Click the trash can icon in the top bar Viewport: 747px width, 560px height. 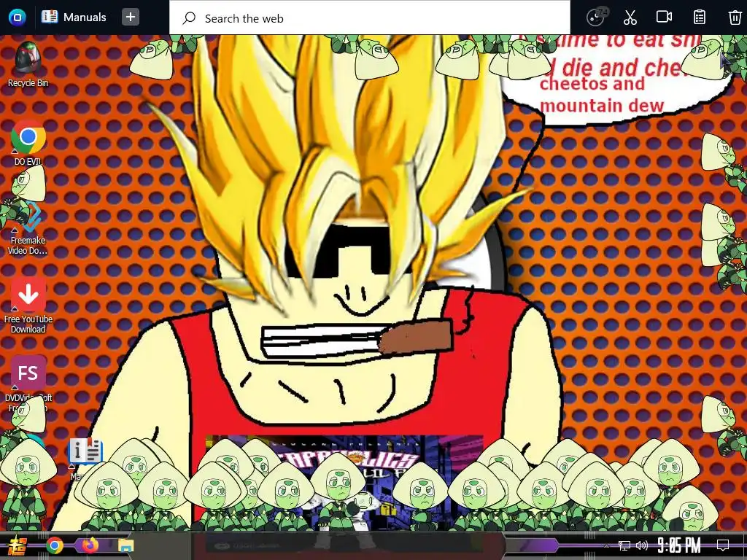tap(735, 17)
